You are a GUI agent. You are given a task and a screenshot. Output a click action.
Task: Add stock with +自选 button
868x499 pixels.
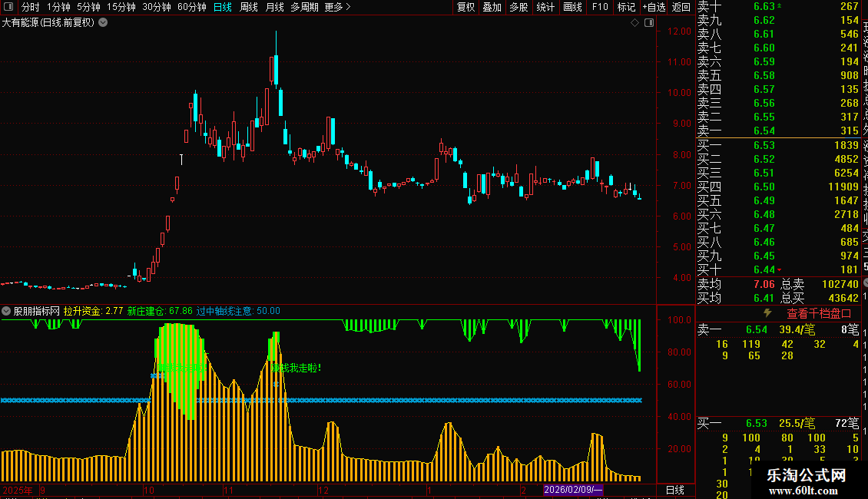click(654, 7)
